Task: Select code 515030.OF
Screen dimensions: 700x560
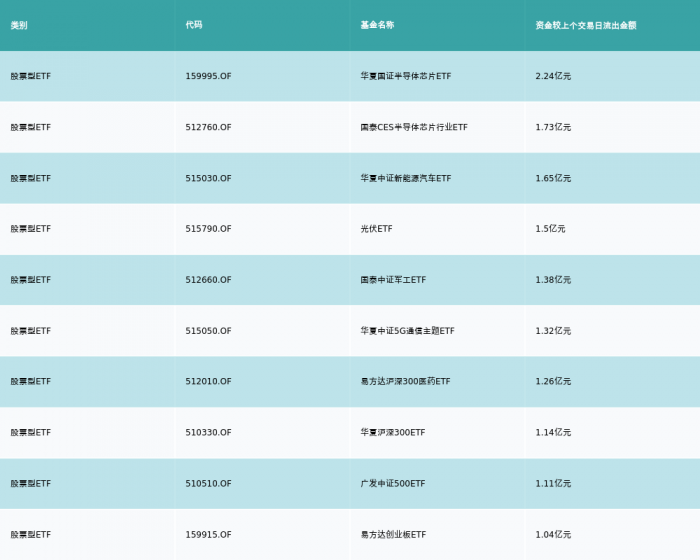Action: tap(208, 178)
